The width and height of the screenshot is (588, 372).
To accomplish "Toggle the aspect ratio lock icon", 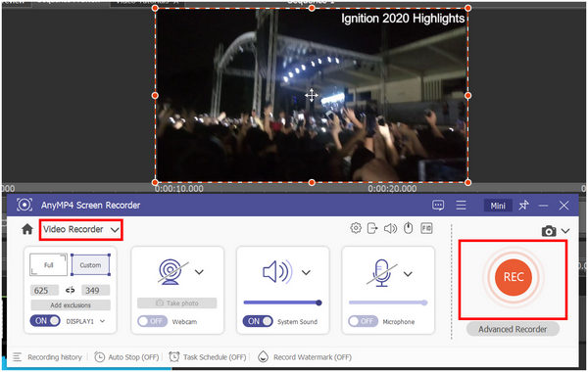I will pyautogui.click(x=71, y=290).
